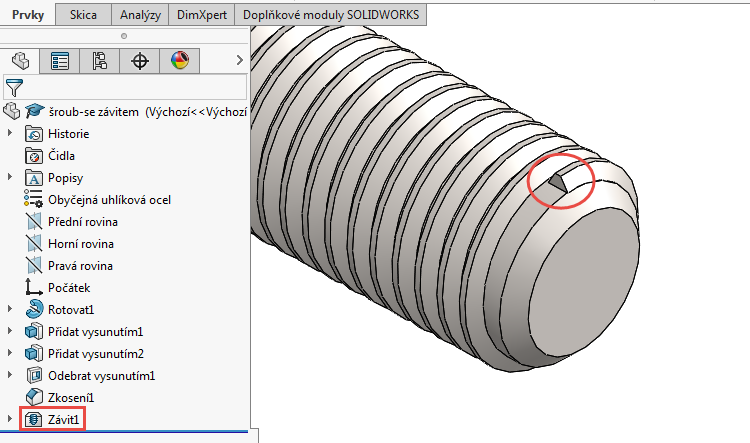The width and height of the screenshot is (750, 443).
Task: Click the feature tree filter field
Action: (x=125, y=87)
